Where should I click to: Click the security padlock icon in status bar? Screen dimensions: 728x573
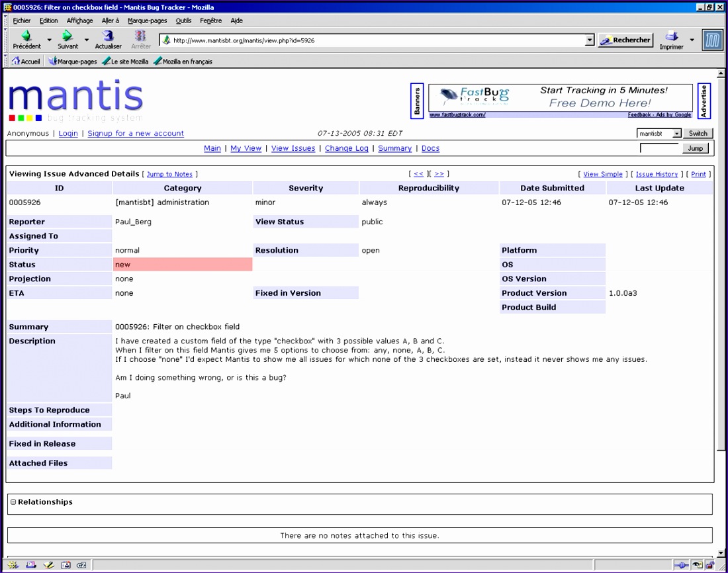point(709,565)
